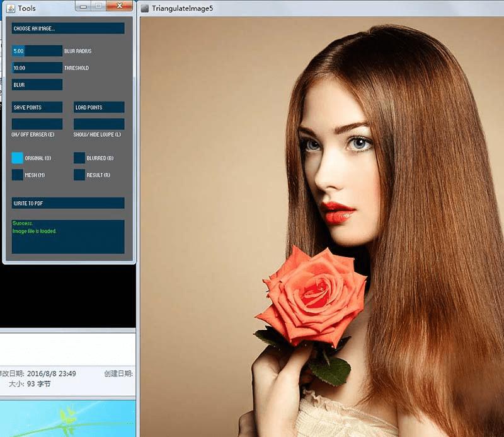The width and height of the screenshot is (504, 437).
Task: Click the Save Points button
Action: coord(37,107)
